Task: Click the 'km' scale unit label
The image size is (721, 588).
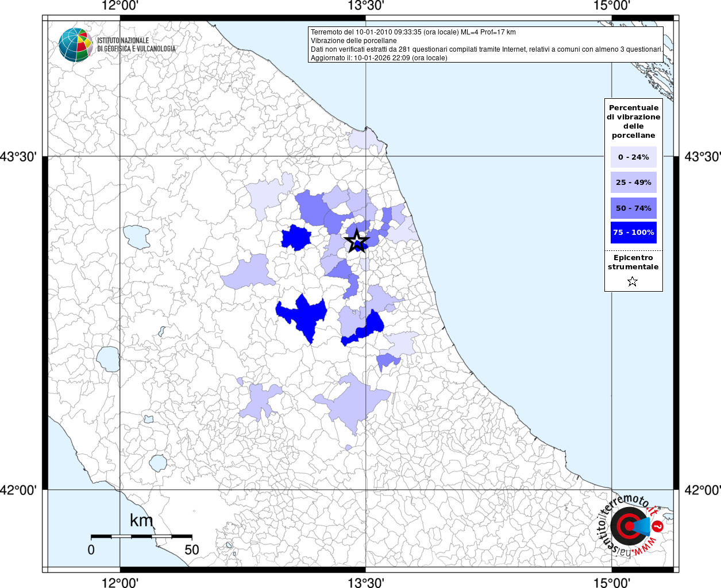Action: (141, 520)
